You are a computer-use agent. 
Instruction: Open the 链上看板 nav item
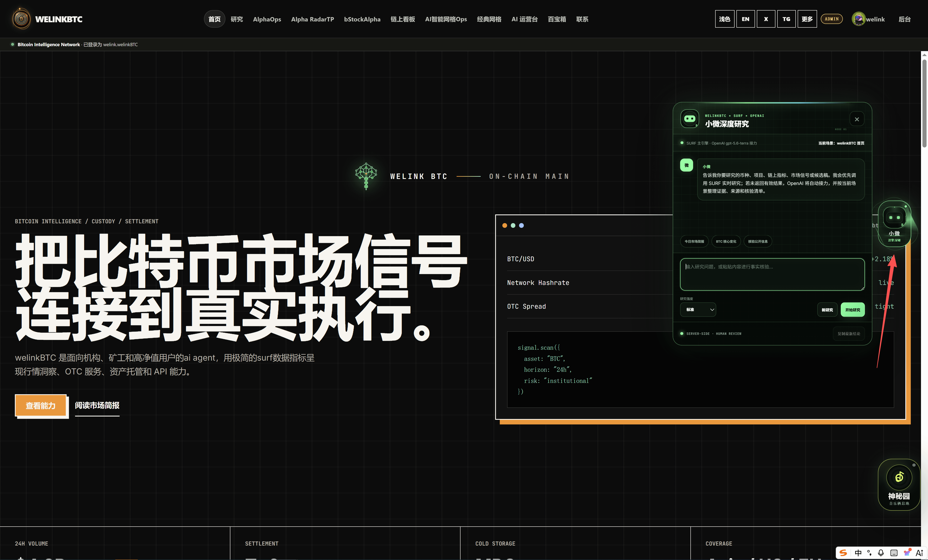403,19
